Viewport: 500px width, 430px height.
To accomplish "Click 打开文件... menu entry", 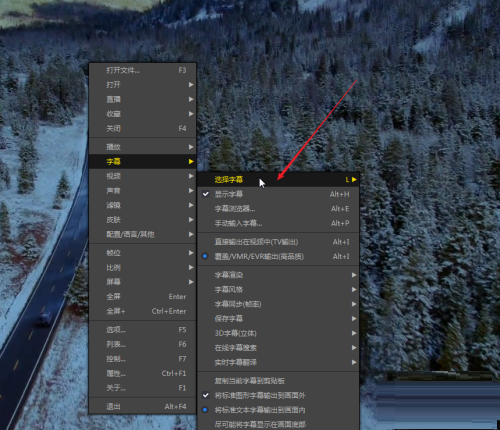I will click(143, 70).
